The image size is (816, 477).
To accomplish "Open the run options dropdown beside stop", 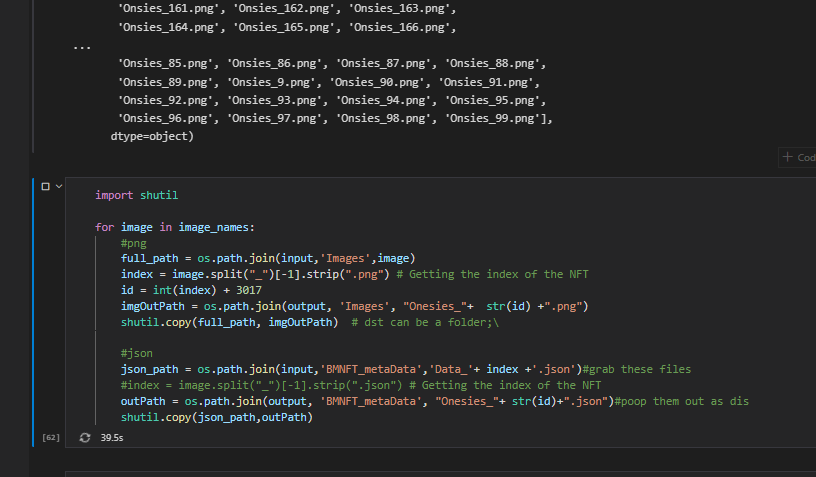I will (x=59, y=186).
